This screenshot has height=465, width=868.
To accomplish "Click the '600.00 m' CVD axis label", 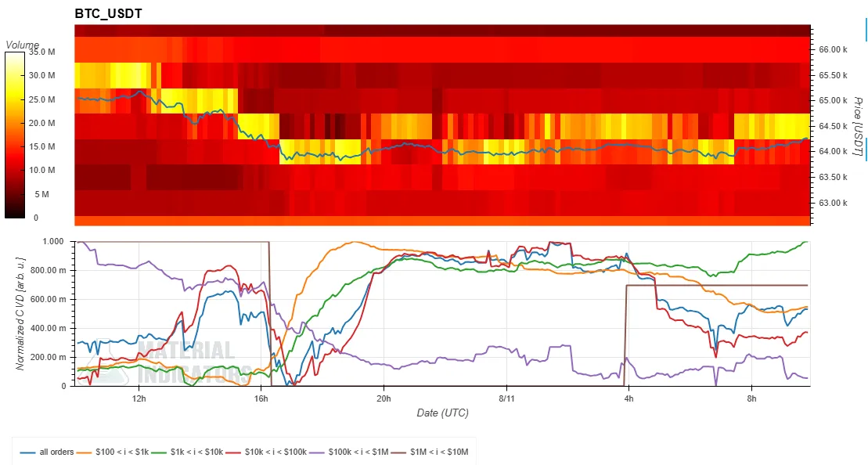I will (x=49, y=300).
